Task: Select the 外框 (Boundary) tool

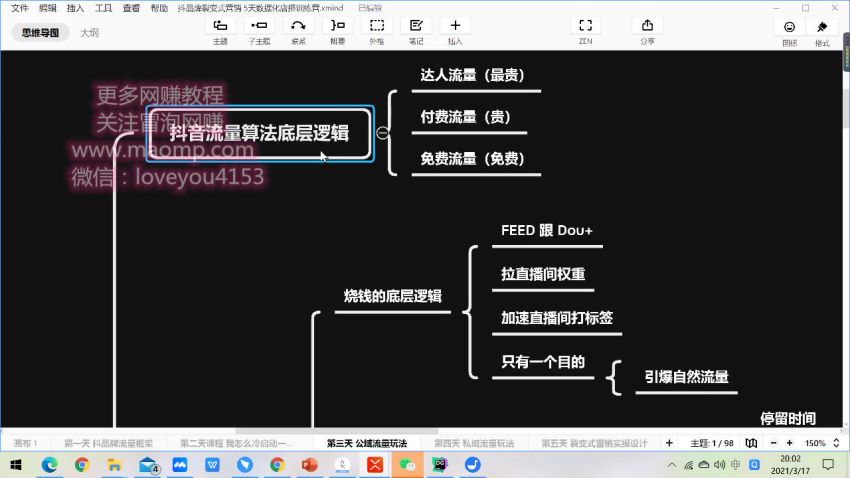Action: 376,30
